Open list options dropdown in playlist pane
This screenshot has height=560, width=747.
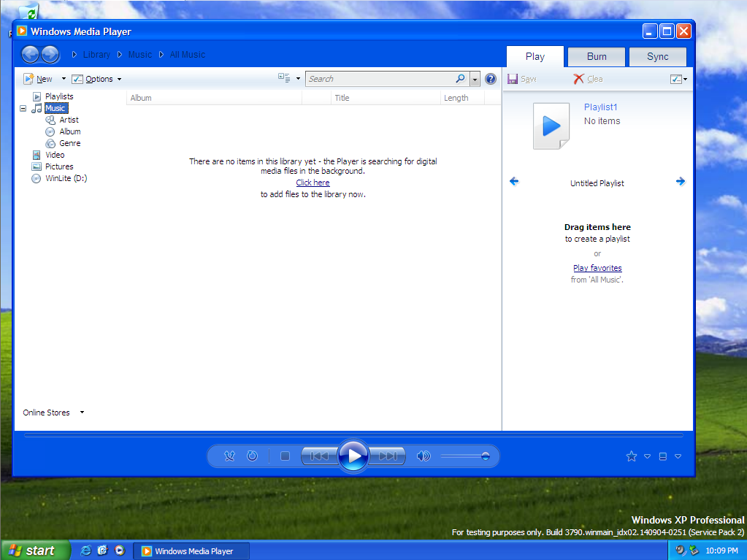click(678, 79)
